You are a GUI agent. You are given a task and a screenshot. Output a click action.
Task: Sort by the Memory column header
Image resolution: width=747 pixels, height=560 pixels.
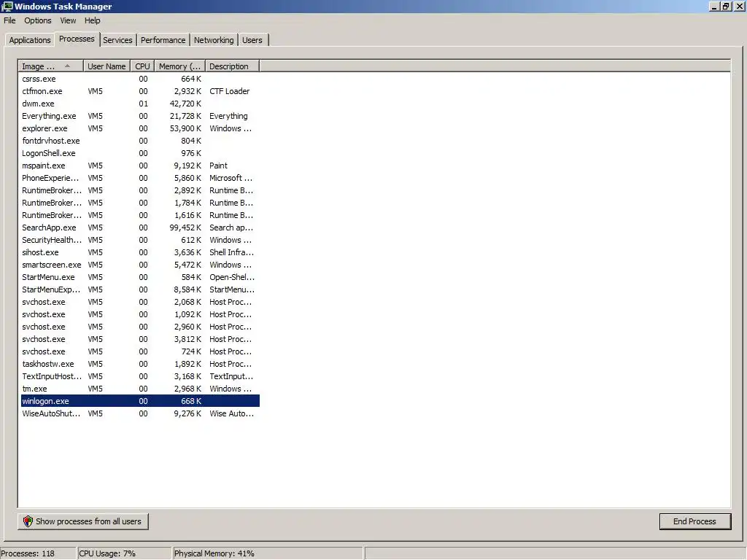[x=179, y=66]
